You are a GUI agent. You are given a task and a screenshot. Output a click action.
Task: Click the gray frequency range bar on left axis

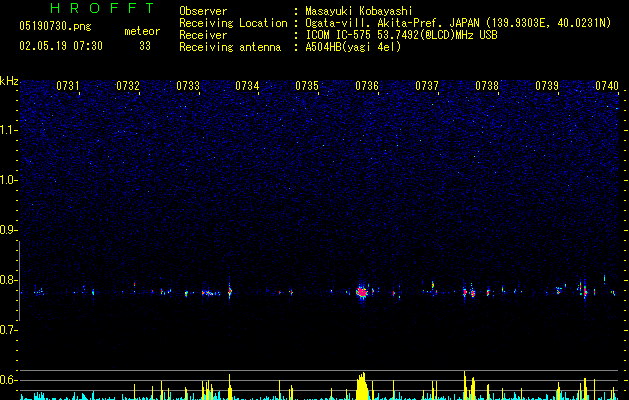tap(19, 280)
